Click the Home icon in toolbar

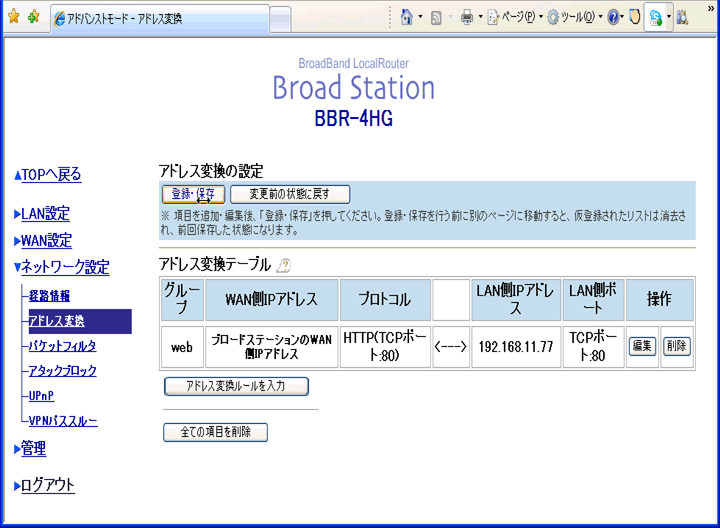coord(406,17)
